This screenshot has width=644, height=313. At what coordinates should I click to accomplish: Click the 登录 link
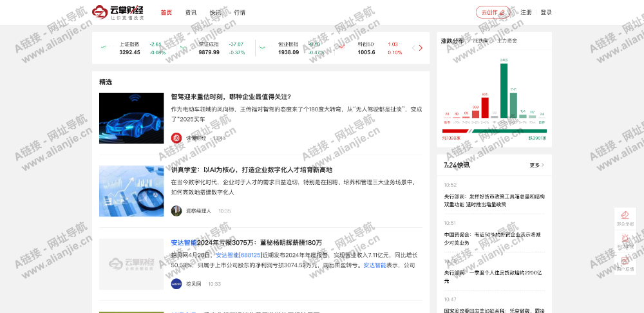pos(546,12)
